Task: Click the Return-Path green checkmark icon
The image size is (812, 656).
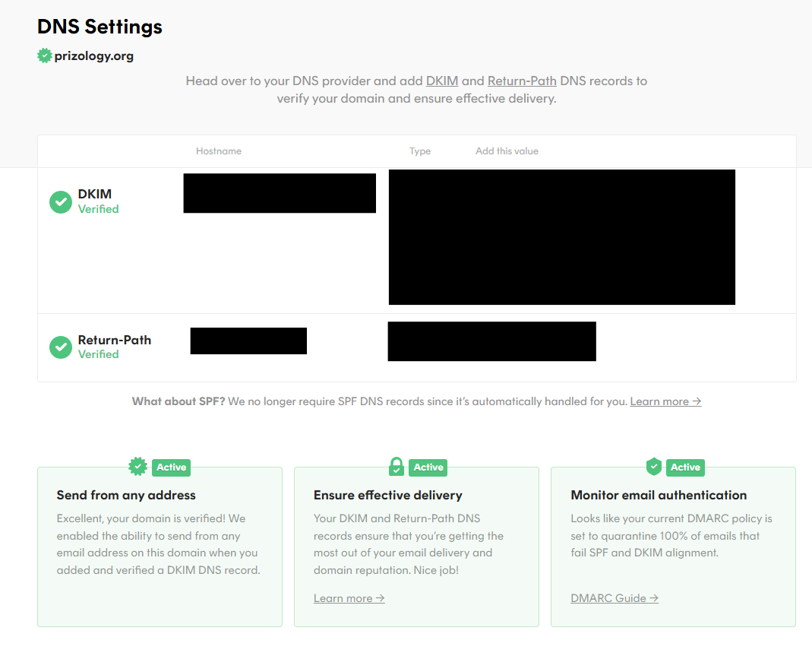Action: 61,347
